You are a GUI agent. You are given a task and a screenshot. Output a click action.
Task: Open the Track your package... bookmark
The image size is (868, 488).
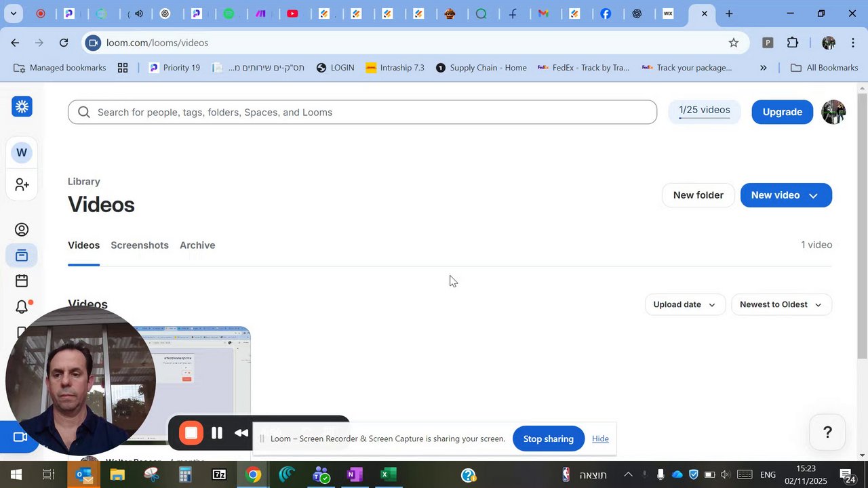pos(686,68)
